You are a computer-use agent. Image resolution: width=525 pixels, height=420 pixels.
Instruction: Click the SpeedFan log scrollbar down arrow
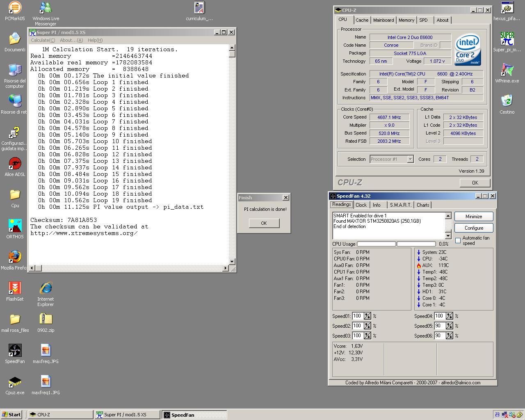[448, 235]
